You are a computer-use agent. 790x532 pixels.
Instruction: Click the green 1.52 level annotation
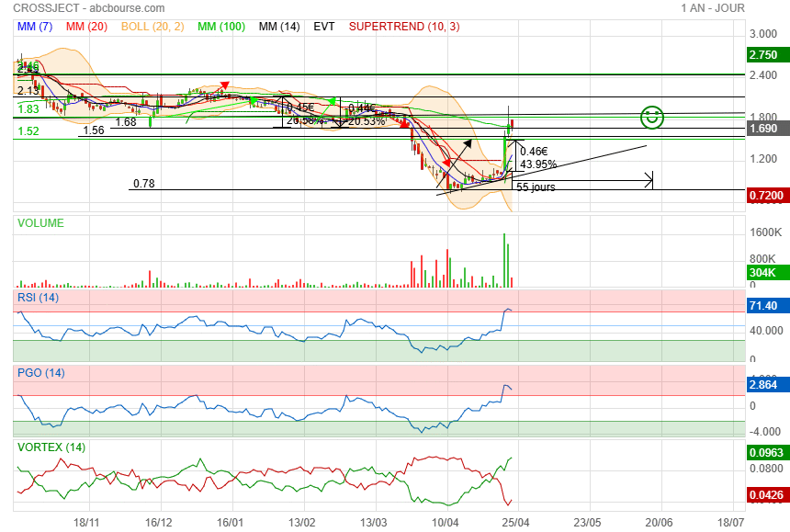(x=28, y=131)
